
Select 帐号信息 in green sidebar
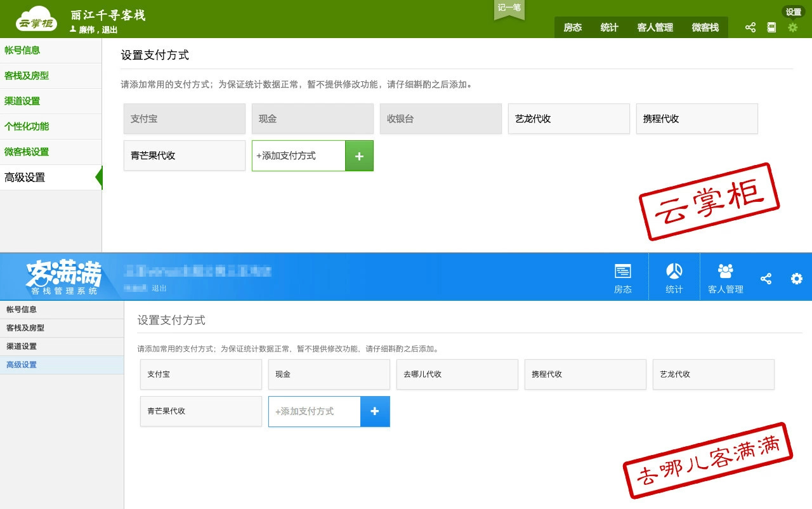click(51, 51)
